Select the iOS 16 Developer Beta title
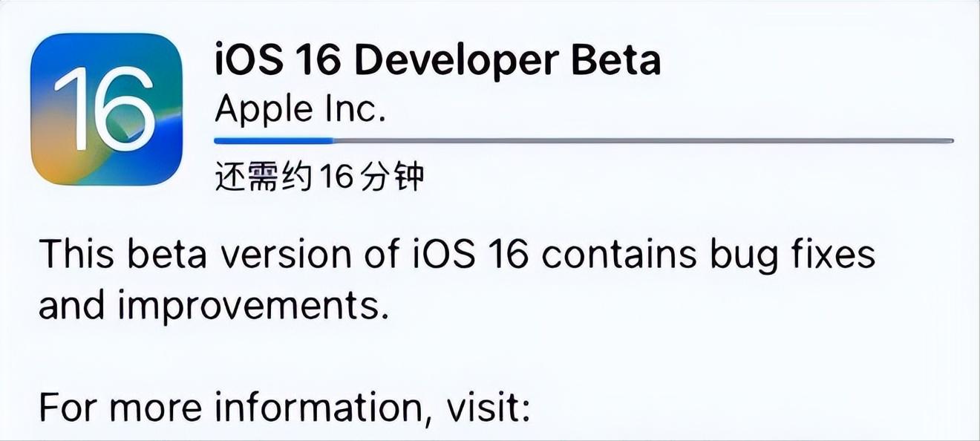 click(x=437, y=60)
